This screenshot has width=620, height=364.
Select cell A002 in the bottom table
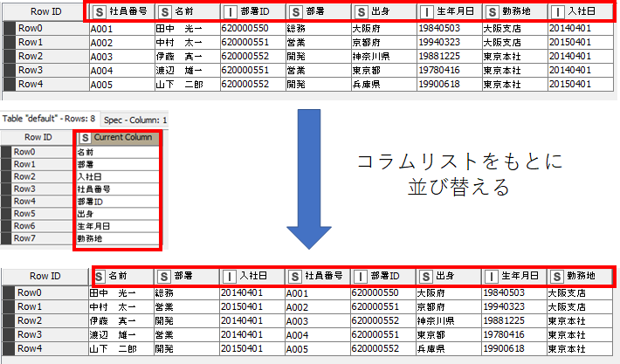tap(318, 306)
